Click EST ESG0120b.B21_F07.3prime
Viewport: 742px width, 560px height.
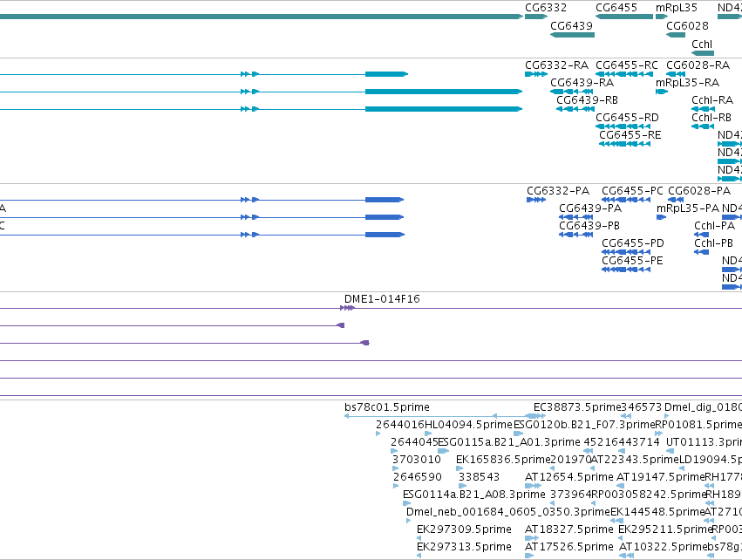(x=584, y=425)
